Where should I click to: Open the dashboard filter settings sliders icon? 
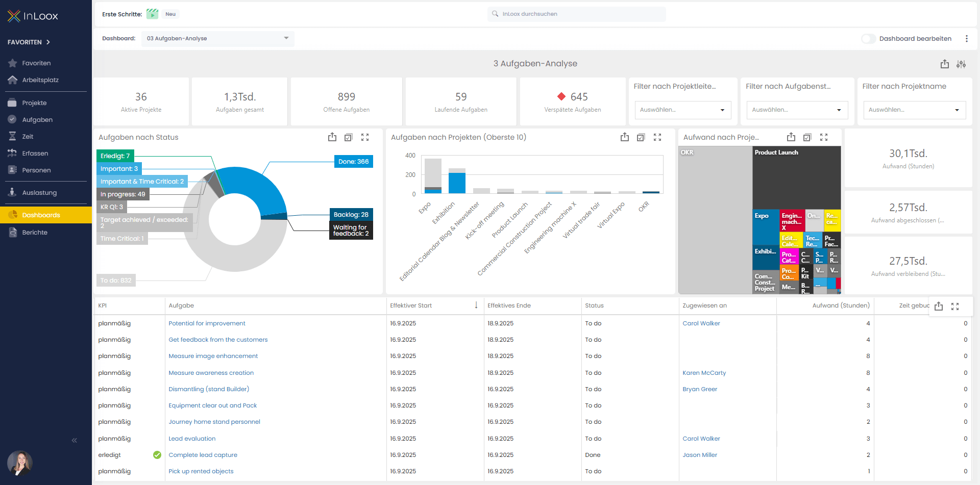point(961,64)
